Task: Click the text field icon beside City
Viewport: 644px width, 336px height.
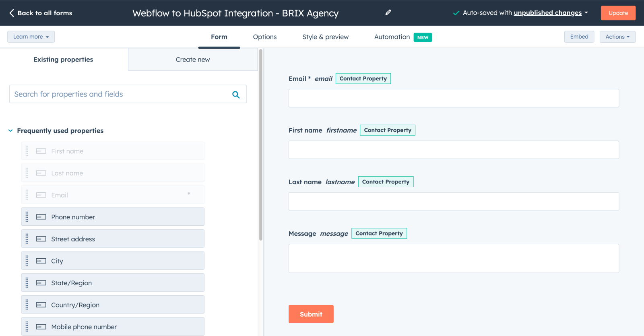Action: click(41, 261)
